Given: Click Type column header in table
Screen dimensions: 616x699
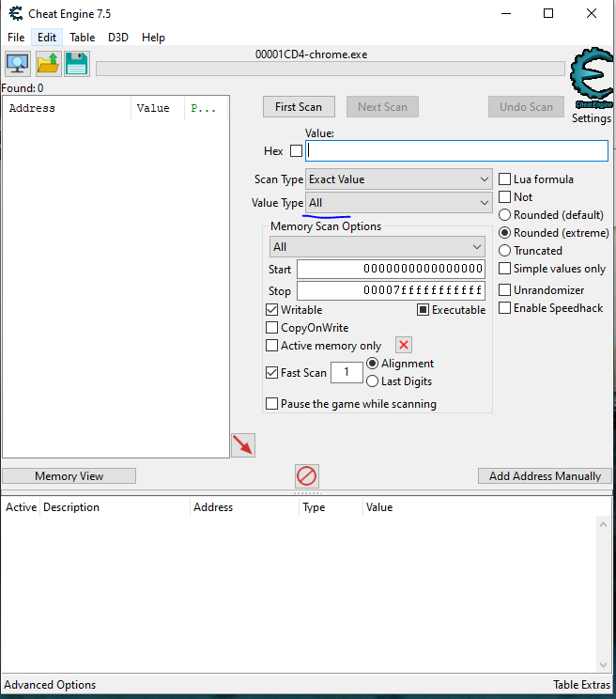Looking at the screenshot, I should point(331,507).
